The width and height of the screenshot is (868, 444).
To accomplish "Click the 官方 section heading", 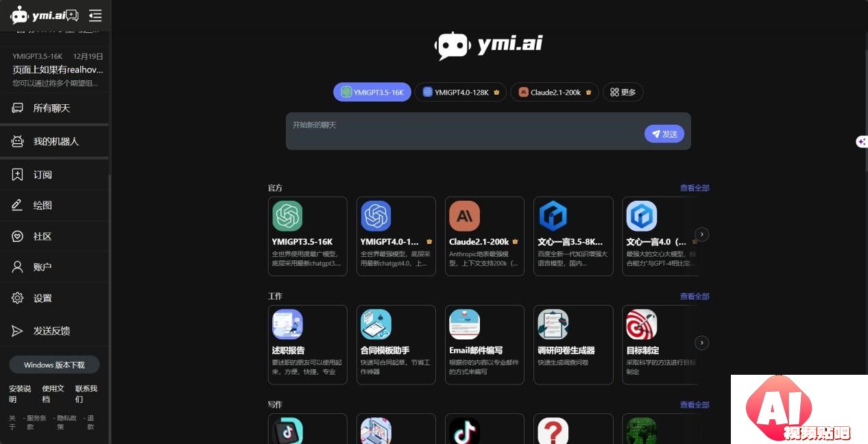I will (275, 188).
